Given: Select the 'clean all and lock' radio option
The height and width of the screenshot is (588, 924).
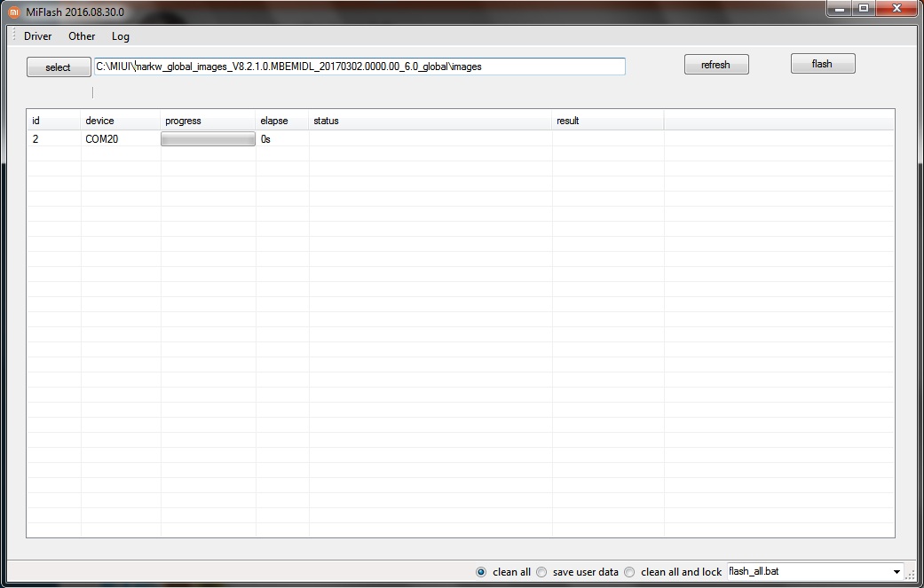Looking at the screenshot, I should click(629, 572).
